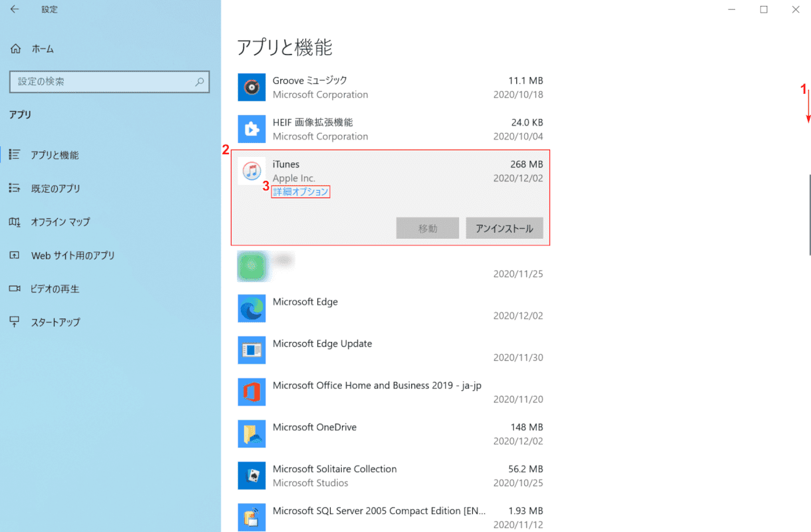Click Solitaire Collection 56.2 MB size

[525, 469]
